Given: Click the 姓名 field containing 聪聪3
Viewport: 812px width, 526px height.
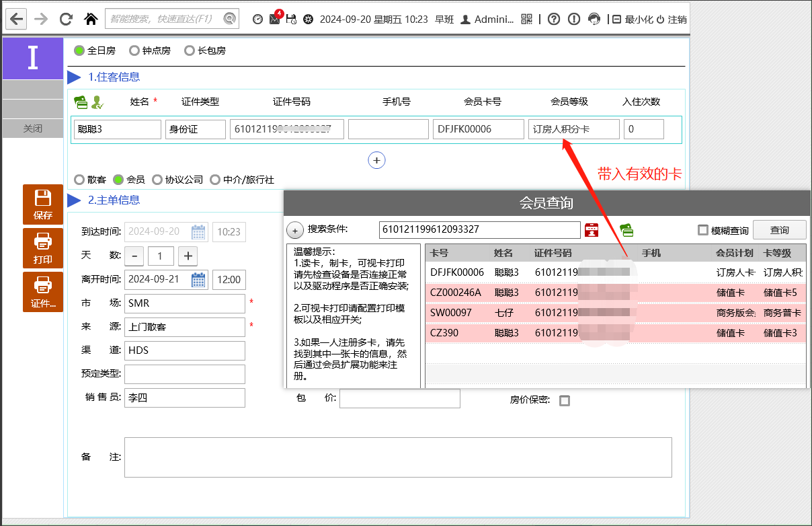Looking at the screenshot, I should (118, 129).
